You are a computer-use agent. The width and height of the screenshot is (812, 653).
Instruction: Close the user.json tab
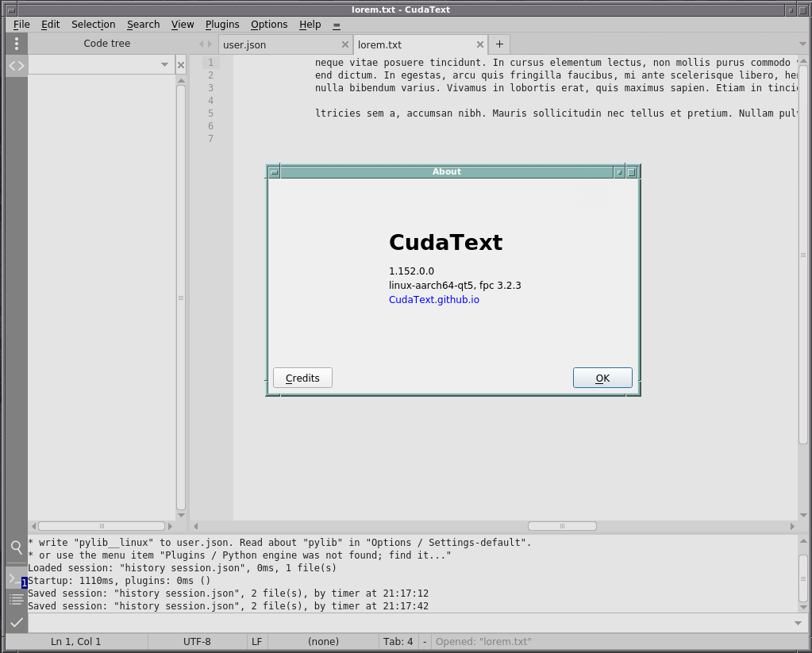tap(344, 45)
